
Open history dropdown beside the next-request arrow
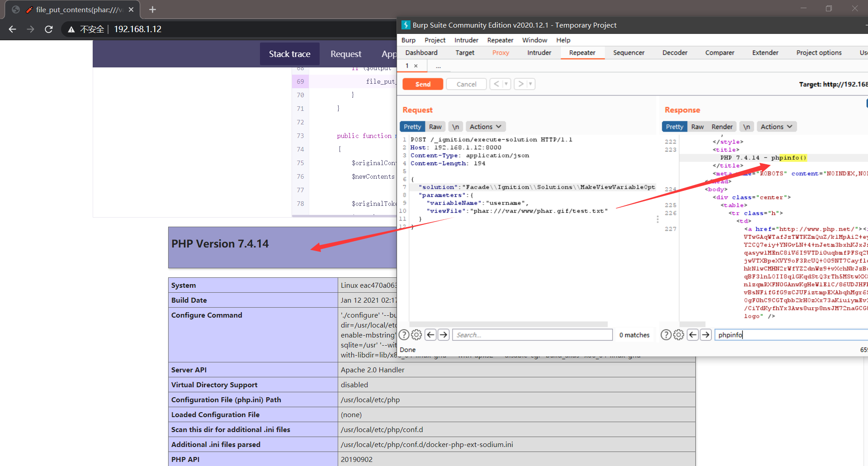point(531,84)
